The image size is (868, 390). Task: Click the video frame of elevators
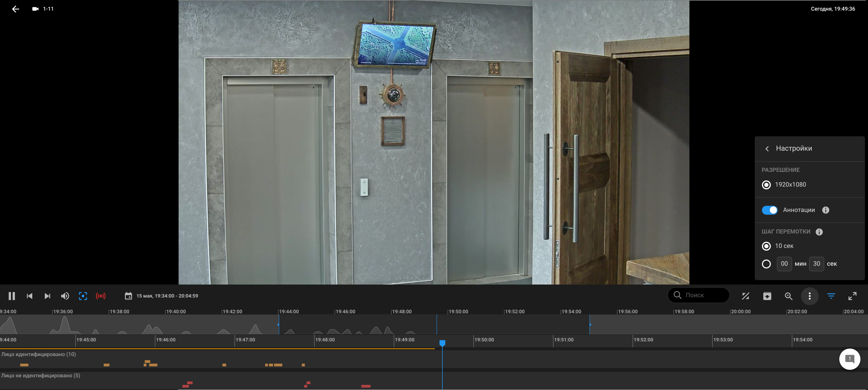tap(434, 142)
